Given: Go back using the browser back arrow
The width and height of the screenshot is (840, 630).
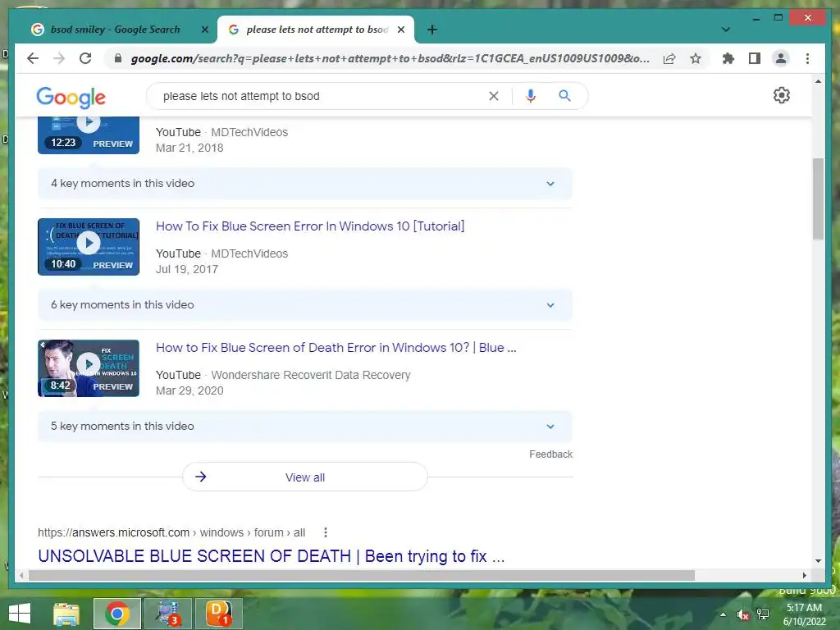Looking at the screenshot, I should click(33, 58).
